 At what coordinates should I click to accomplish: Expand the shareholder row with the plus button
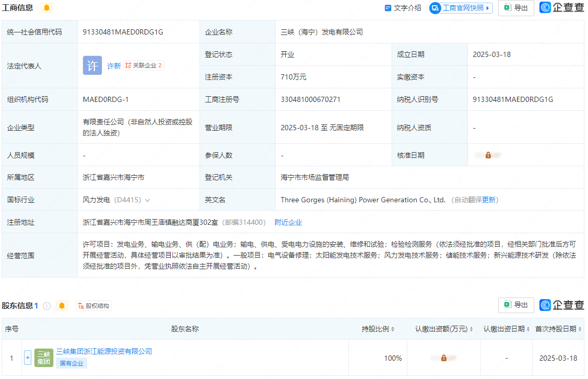[28, 358]
